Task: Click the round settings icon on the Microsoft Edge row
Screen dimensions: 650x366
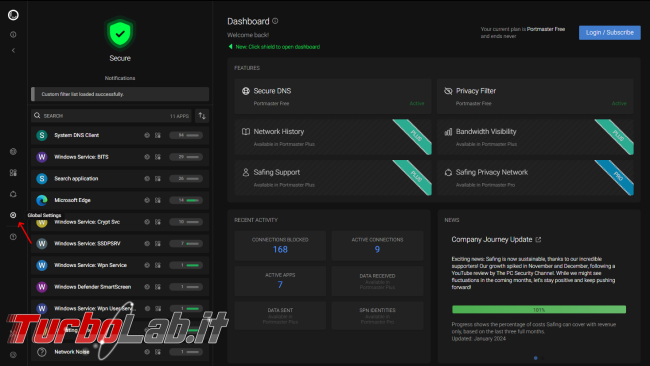Action: click(147, 200)
